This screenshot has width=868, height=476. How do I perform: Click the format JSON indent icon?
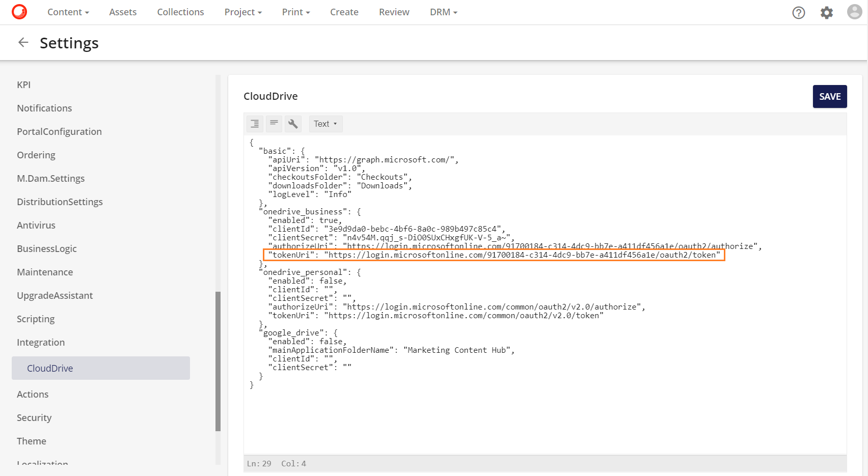coord(255,124)
